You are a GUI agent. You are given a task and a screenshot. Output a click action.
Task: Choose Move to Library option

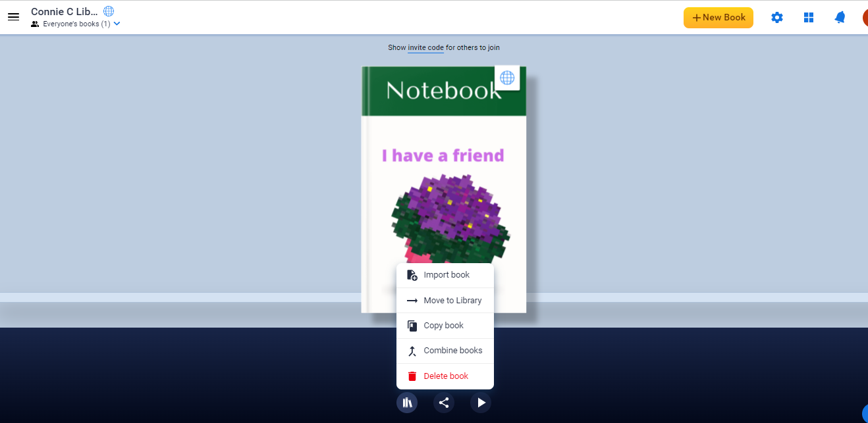(452, 301)
